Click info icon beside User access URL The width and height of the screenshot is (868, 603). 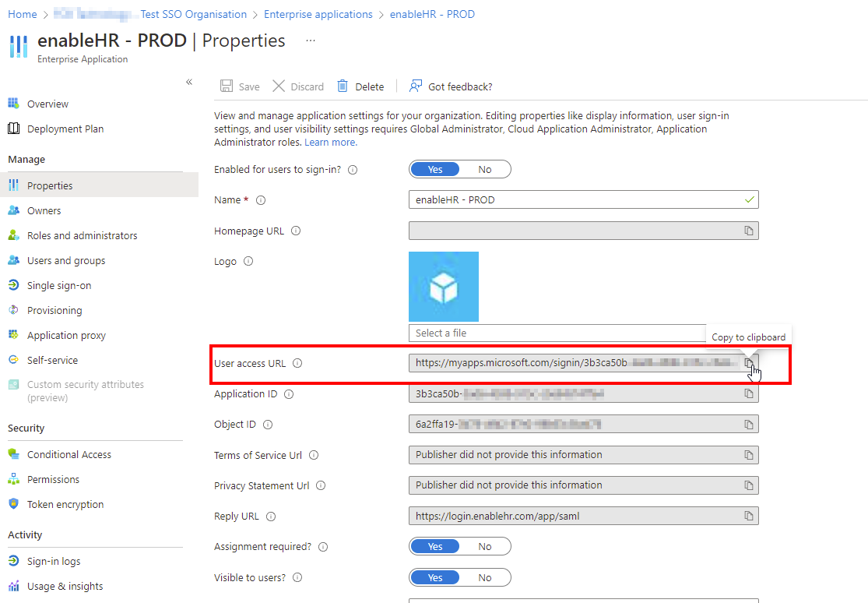(x=297, y=364)
